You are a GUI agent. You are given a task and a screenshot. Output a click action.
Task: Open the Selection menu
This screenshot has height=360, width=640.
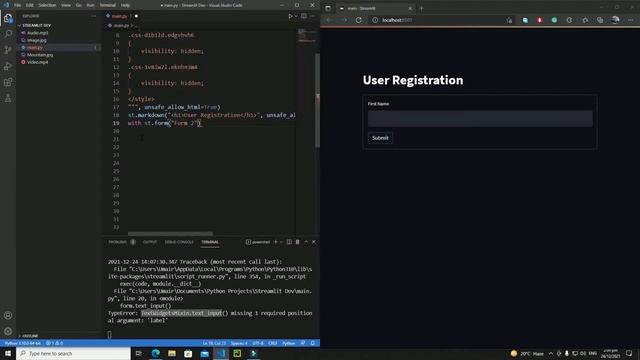[x=47, y=5]
